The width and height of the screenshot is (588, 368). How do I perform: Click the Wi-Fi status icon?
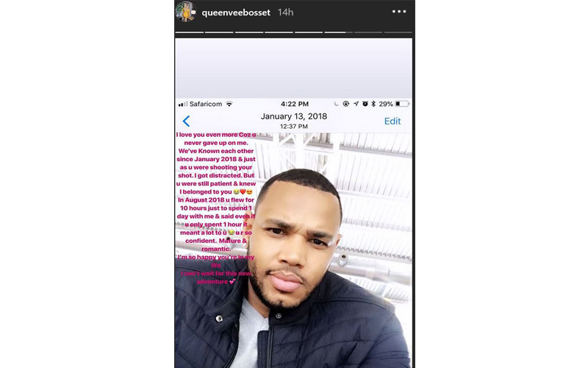pos(229,104)
